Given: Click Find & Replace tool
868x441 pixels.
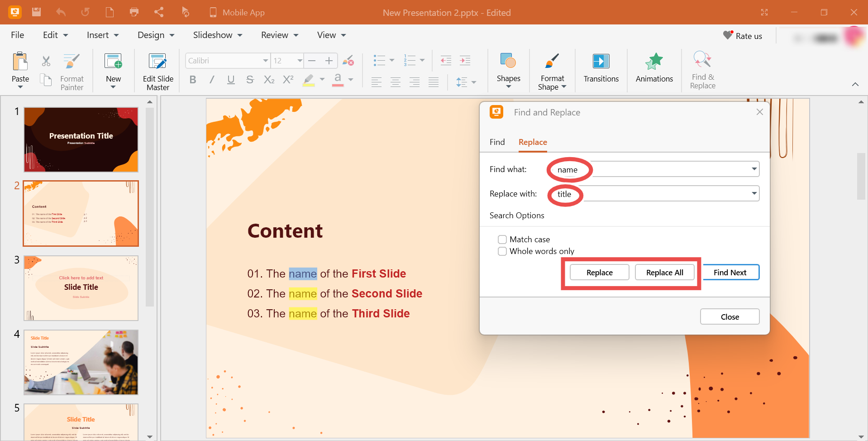Looking at the screenshot, I should click(x=703, y=70).
